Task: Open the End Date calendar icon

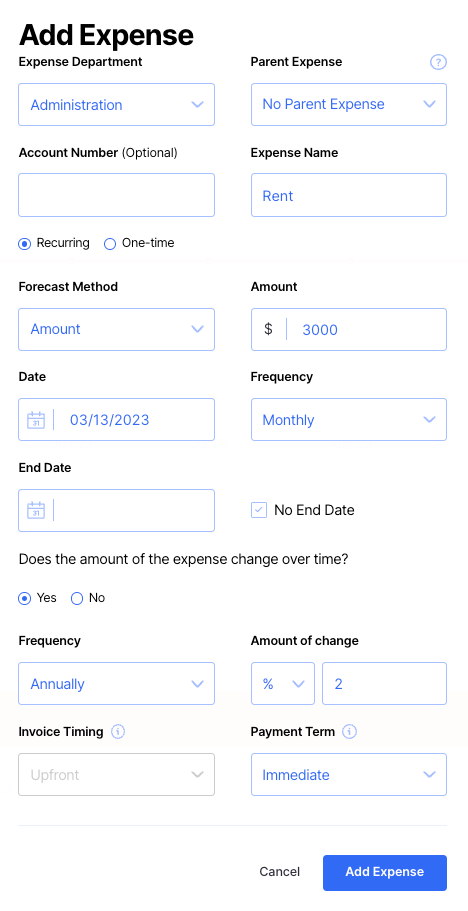Action: pyautogui.click(x=36, y=510)
